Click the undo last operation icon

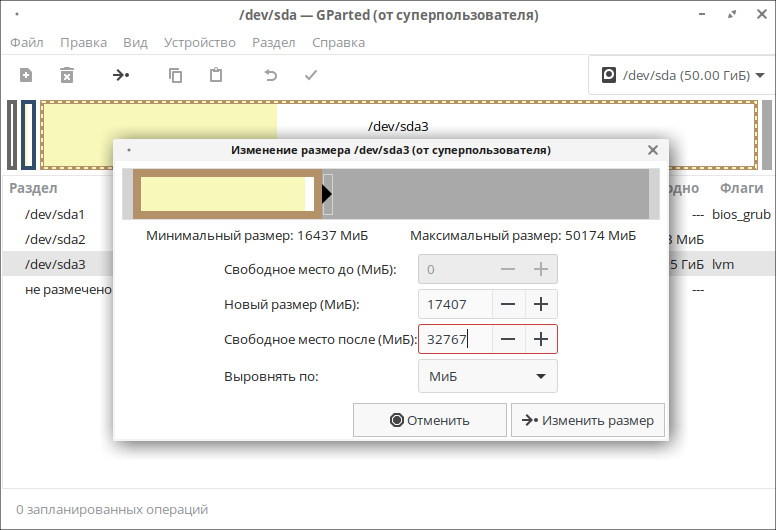(270, 75)
